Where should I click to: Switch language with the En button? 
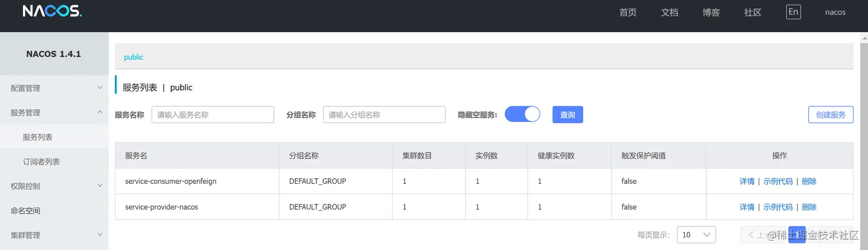(x=793, y=12)
